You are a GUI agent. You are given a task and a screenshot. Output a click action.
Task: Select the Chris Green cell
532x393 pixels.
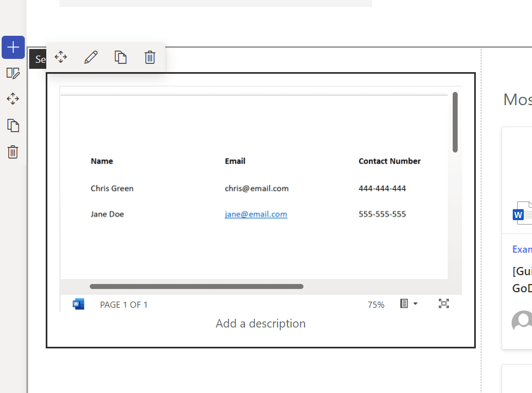[x=112, y=188]
